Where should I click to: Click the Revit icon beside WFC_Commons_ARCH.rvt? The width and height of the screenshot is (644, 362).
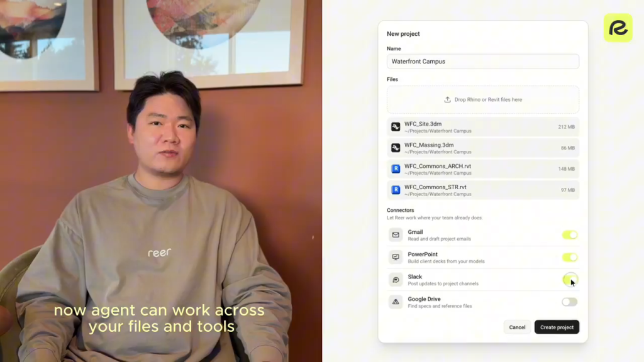point(396,168)
